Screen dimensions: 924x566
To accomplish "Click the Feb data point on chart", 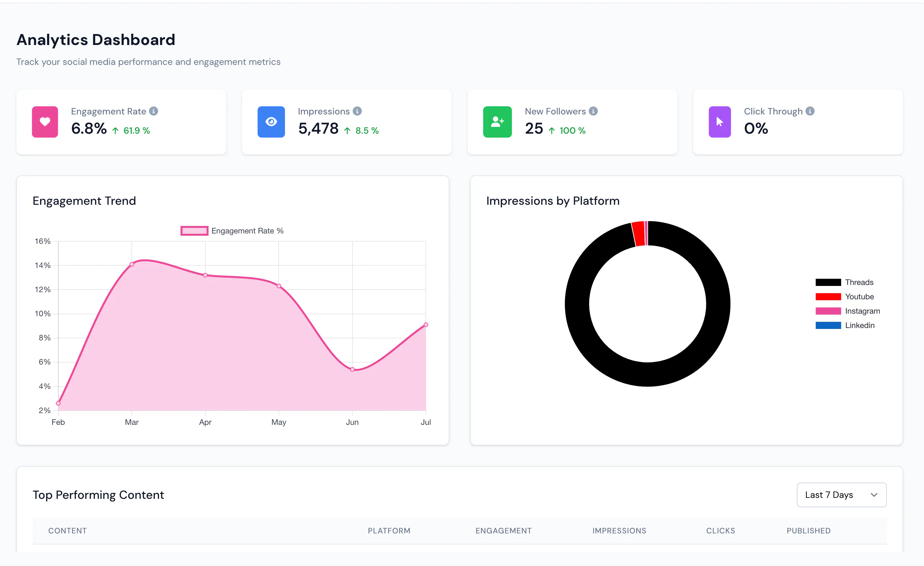I will pos(58,403).
